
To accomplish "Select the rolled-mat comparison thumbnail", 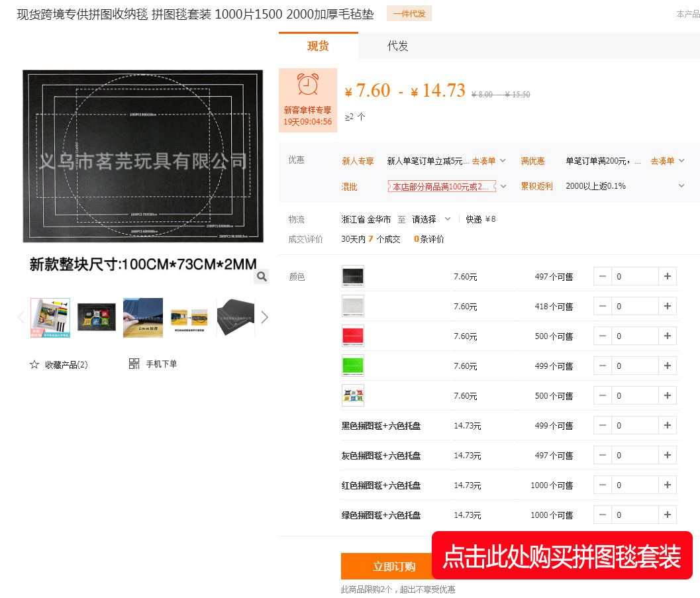I will pyautogui.click(x=189, y=317).
